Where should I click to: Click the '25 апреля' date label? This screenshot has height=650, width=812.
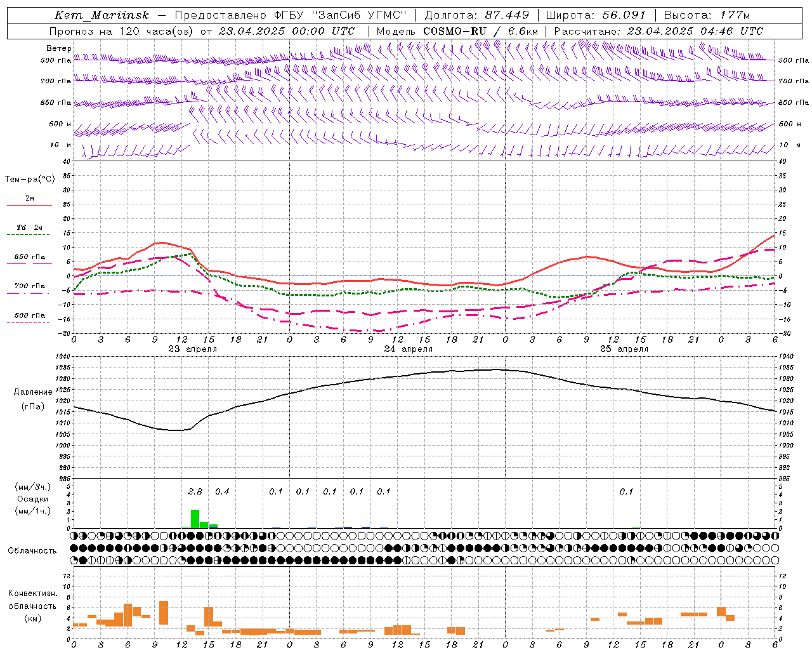tap(624, 349)
